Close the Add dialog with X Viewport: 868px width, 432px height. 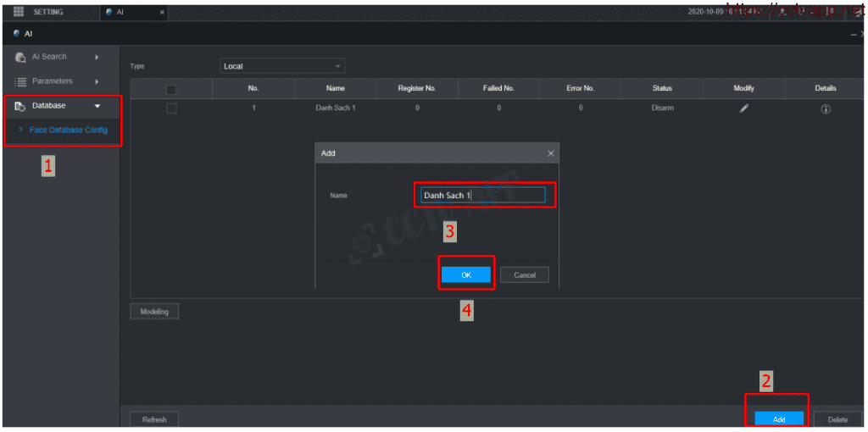coord(551,153)
